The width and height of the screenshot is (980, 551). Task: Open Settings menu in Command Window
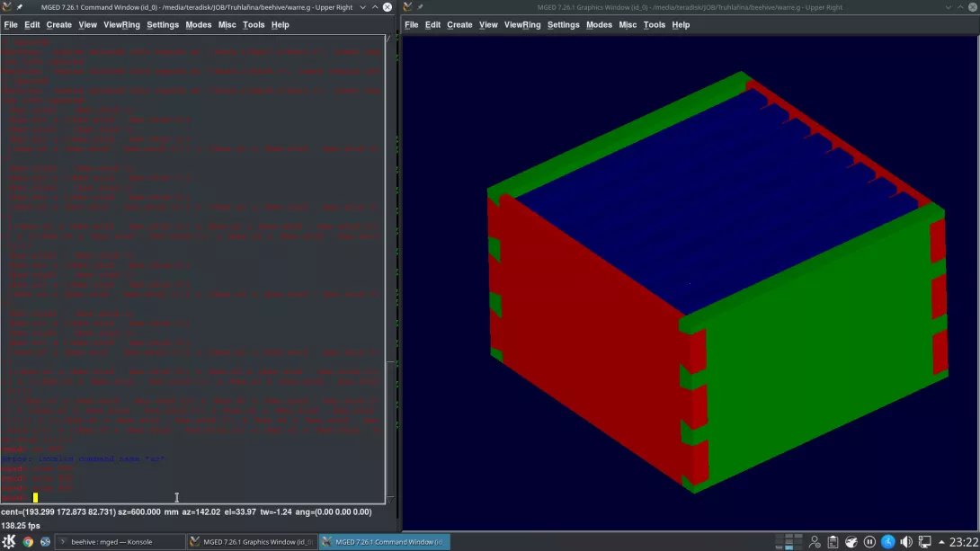(163, 25)
